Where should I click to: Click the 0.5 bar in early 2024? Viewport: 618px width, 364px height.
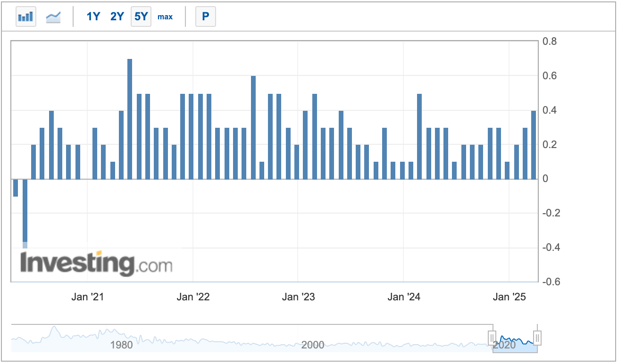(419, 137)
